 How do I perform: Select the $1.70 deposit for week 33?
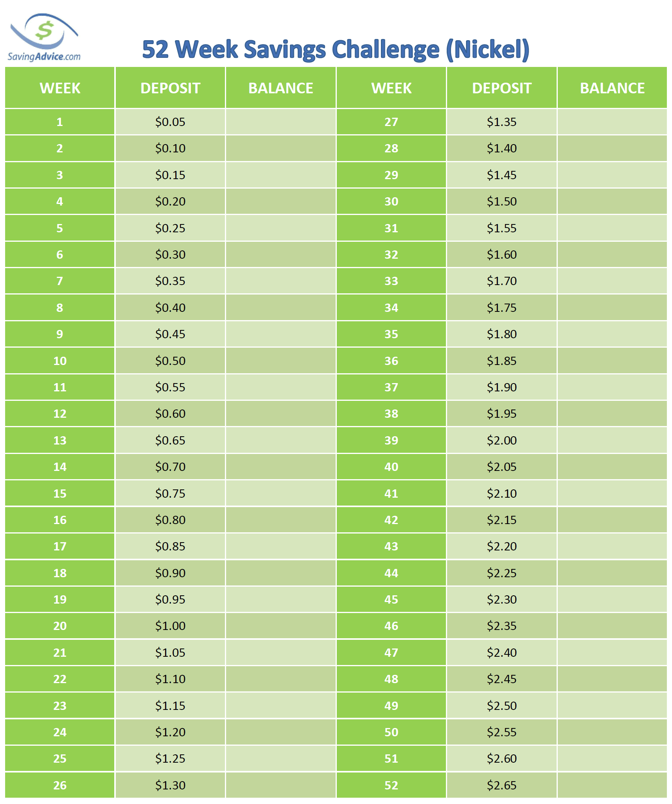click(501, 281)
